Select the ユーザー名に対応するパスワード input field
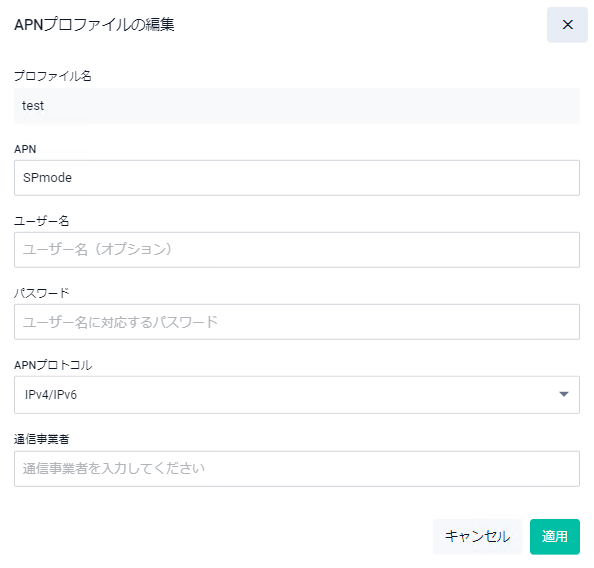Image resolution: width=594 pixels, height=568 pixels. pyautogui.click(x=297, y=322)
